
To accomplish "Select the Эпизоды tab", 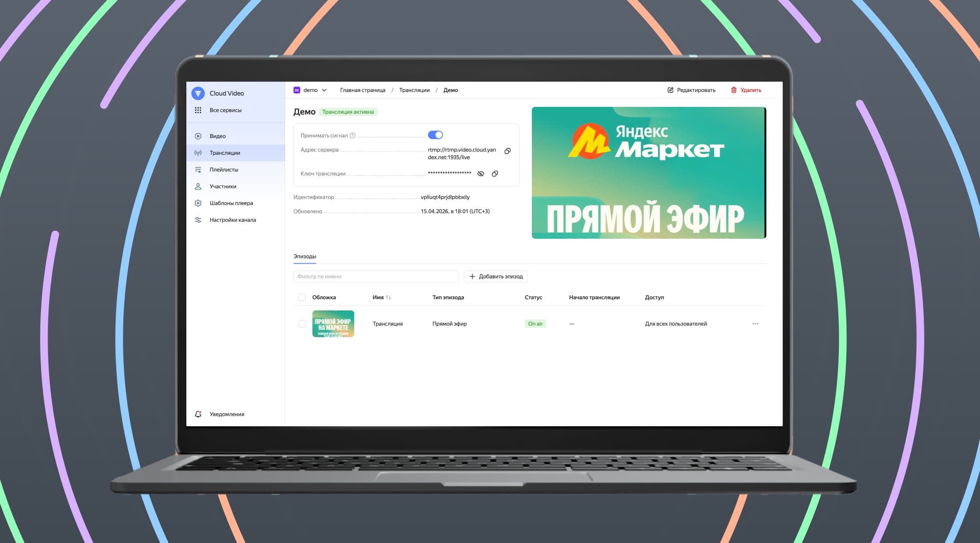I will (x=305, y=256).
